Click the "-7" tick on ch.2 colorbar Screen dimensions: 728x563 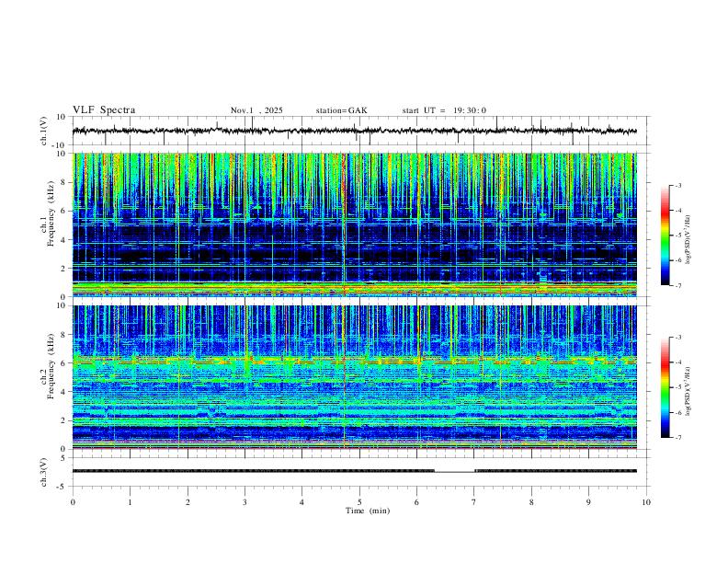pyautogui.click(x=678, y=437)
